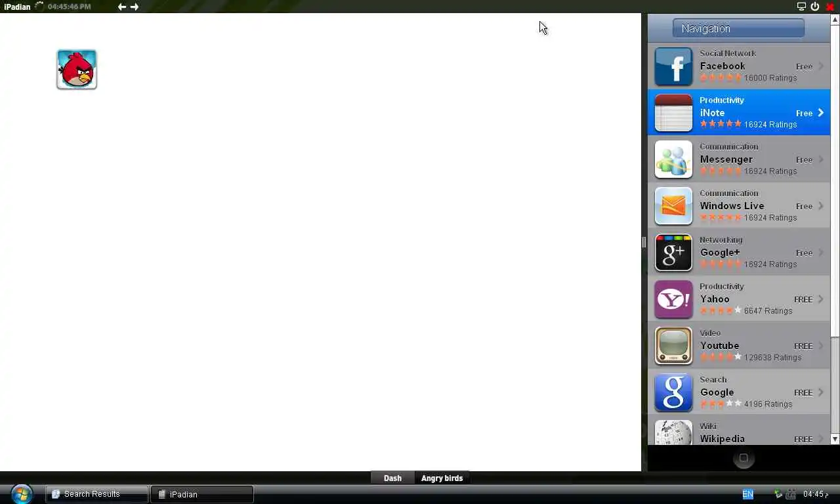Click the EN language indicator
The width and height of the screenshot is (840, 504).
click(x=747, y=494)
